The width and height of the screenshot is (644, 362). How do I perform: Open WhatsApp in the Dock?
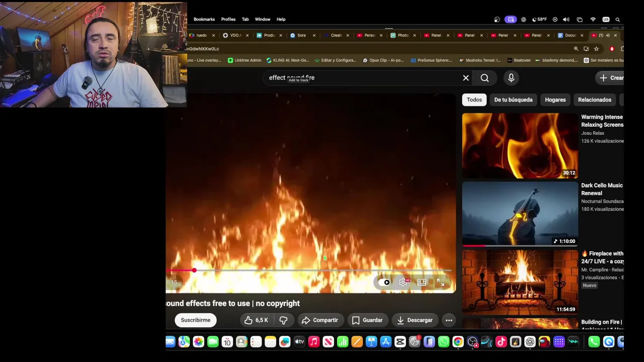click(443, 342)
